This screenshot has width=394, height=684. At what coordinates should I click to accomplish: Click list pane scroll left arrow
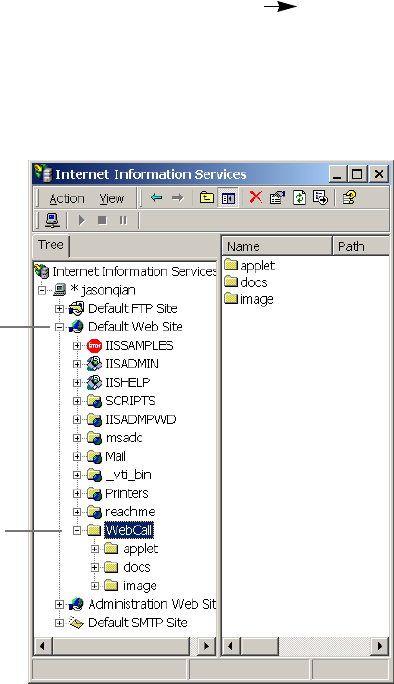pyautogui.click(x=231, y=646)
